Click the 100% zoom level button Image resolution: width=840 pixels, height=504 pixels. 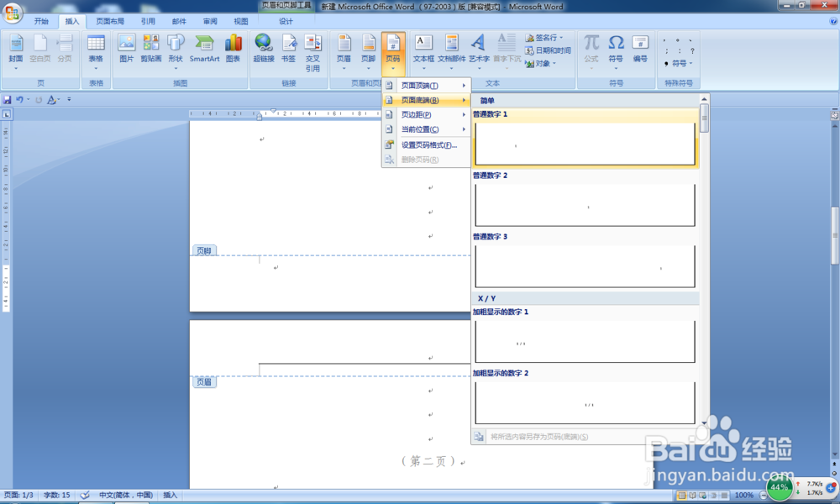click(743, 496)
